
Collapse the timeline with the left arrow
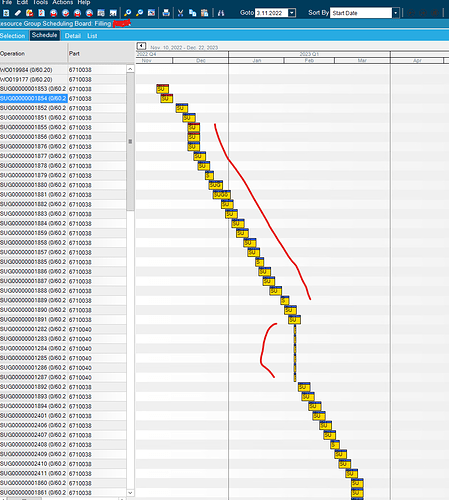141,46
